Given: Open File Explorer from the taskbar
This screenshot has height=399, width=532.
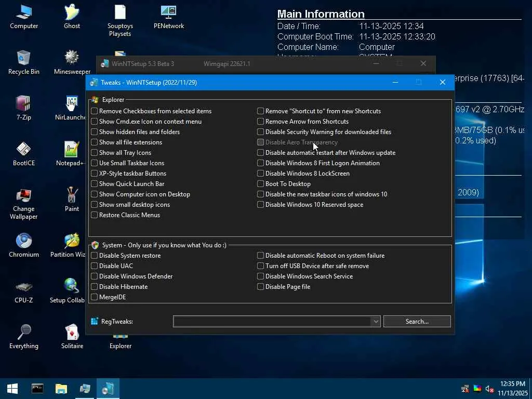Looking at the screenshot, I should (61, 389).
